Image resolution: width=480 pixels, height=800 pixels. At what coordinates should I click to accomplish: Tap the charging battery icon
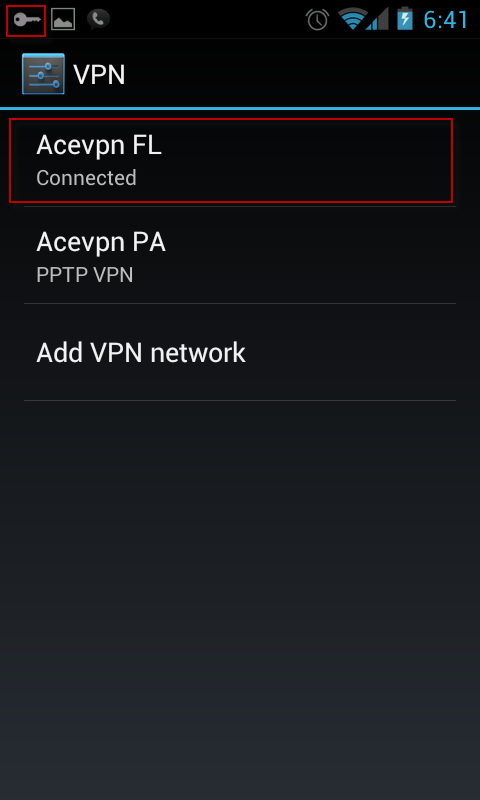tap(405, 19)
